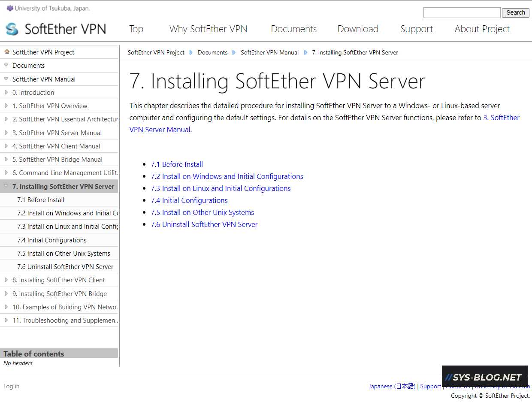Viewport: 532px width, 402px height.
Task: Open the 7.6 Uninstall SoftEther VPN Server link
Action: (204, 224)
